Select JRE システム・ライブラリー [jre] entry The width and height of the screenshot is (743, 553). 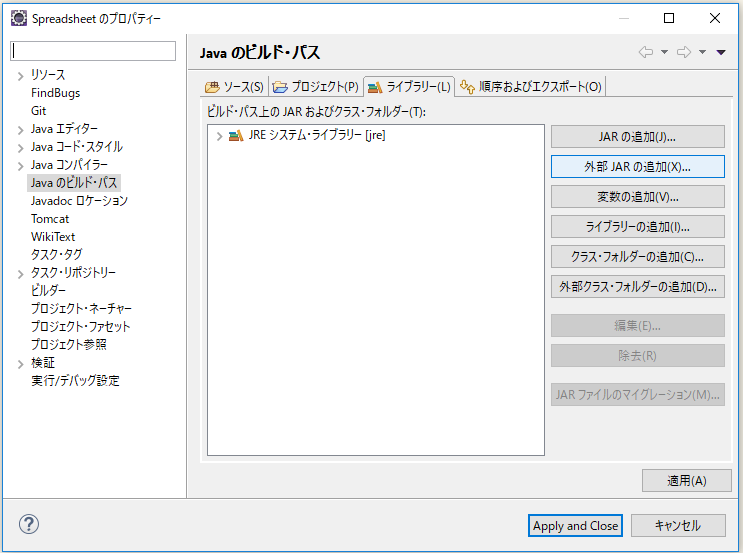pyautogui.click(x=317, y=136)
